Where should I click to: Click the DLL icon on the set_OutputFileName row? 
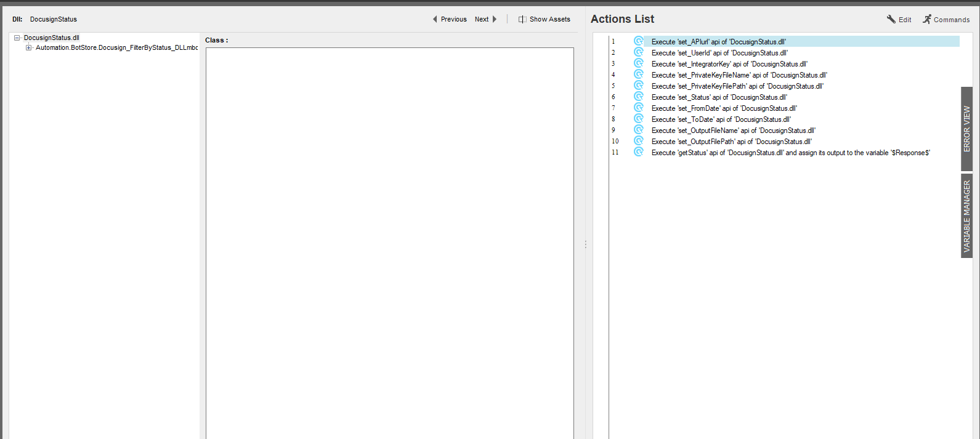[x=639, y=130]
